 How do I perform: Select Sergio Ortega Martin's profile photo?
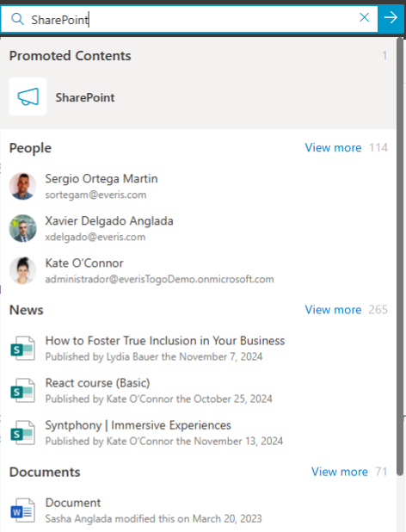tap(22, 186)
